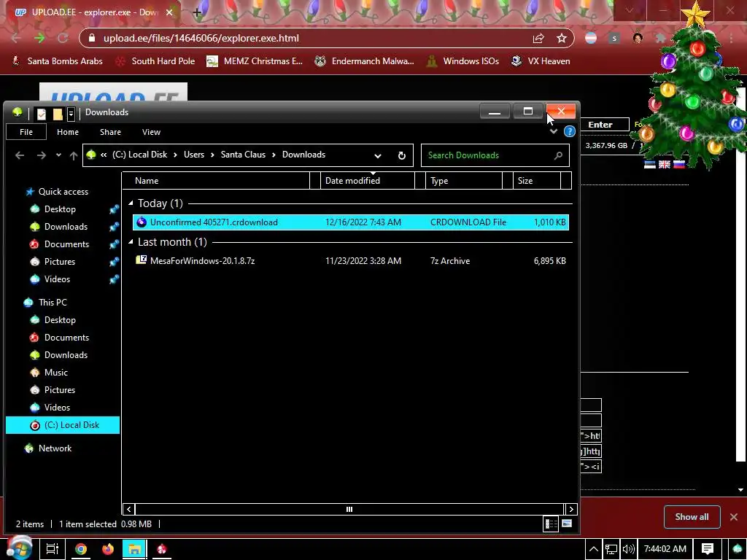Collapse the Last month group
Image resolution: width=747 pixels, height=560 pixels.
point(131,242)
